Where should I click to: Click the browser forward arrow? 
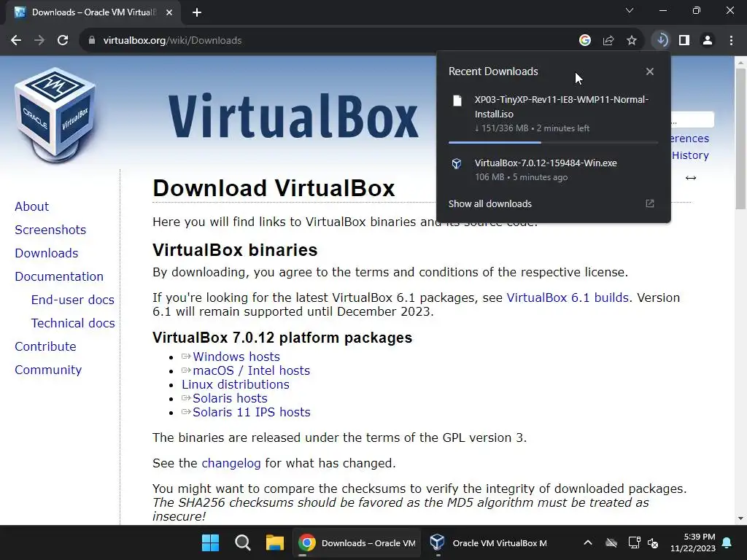[39, 41]
